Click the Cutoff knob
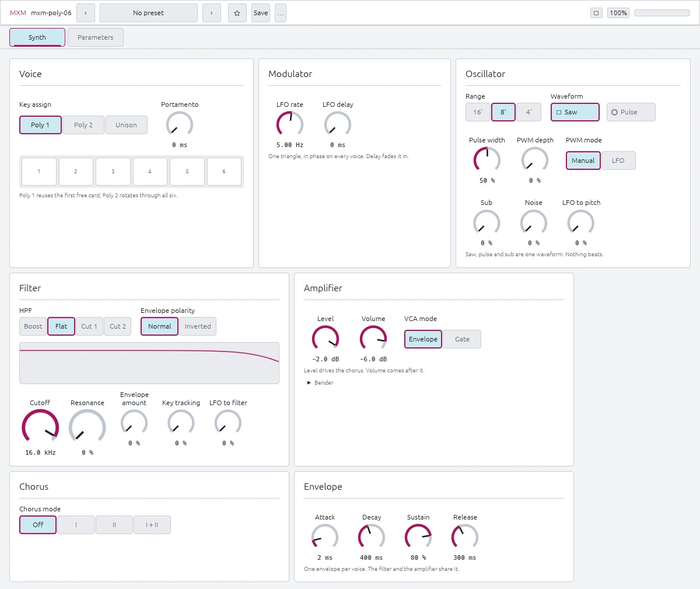Viewport: 700px width, 589px height. (x=40, y=427)
